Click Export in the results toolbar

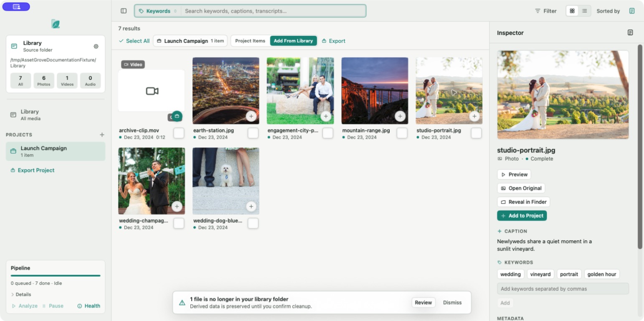tap(333, 41)
